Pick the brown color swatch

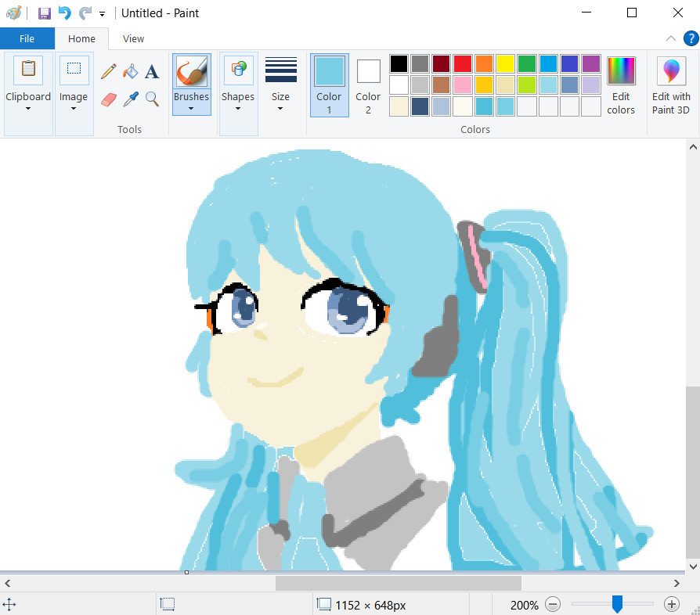pyautogui.click(x=441, y=85)
